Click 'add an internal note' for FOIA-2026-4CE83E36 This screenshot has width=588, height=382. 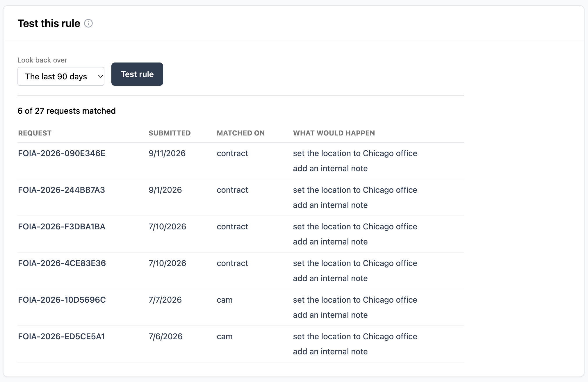click(x=330, y=278)
